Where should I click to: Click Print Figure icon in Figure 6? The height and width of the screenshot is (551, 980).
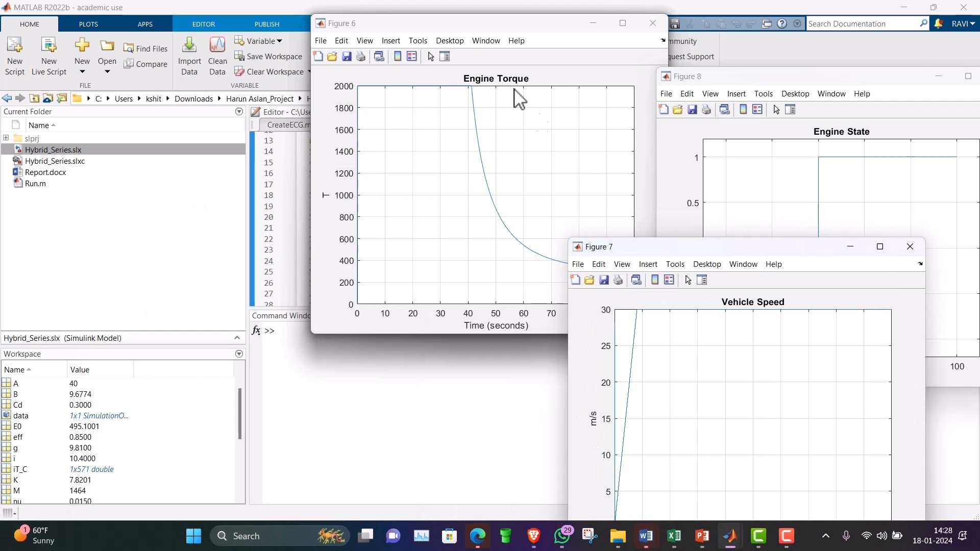tap(361, 57)
